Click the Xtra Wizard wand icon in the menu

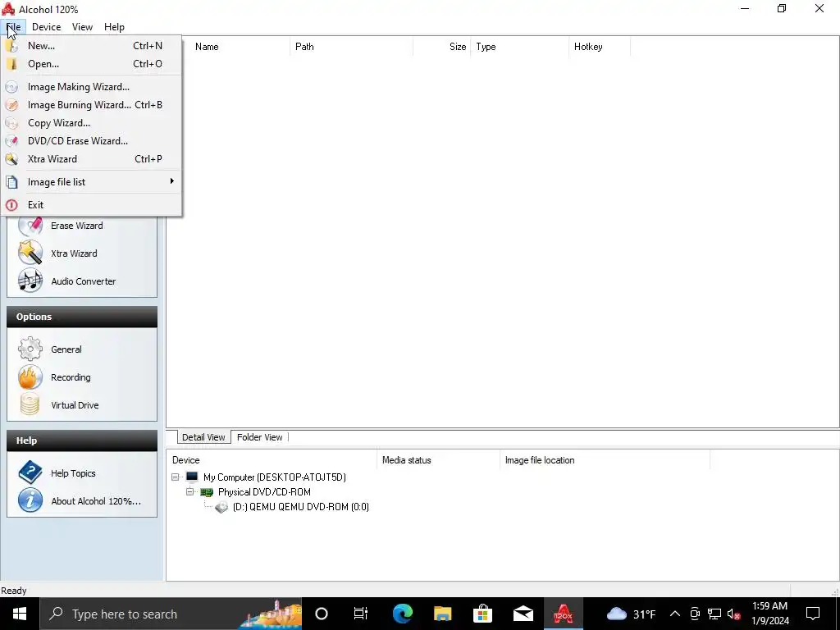click(11, 159)
